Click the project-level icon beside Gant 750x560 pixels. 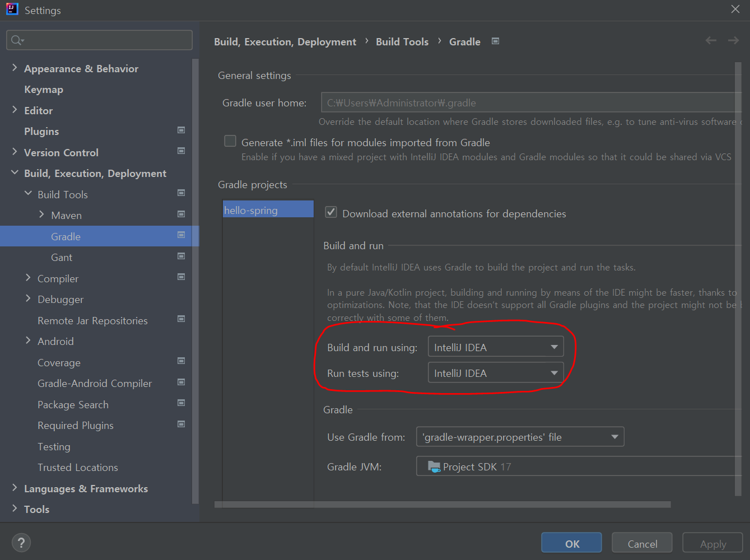click(x=181, y=256)
